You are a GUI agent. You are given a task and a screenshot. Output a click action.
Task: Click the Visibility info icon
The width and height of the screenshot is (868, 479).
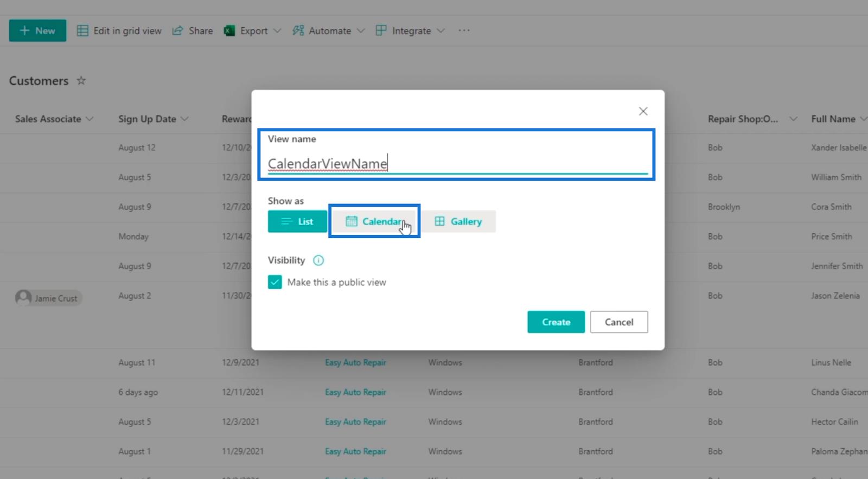point(318,260)
